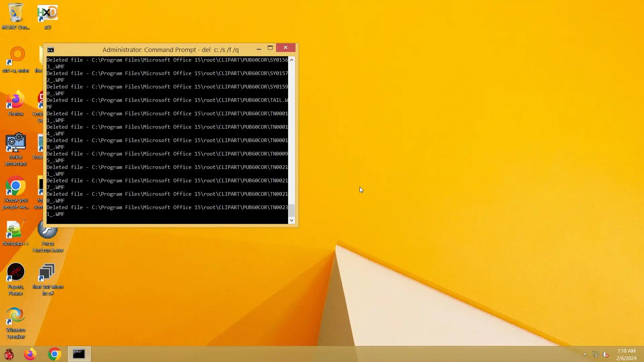Screen dimensions: 644x362
Task: Launch the Winaero Tweaker shortcut
Action: tap(15, 316)
